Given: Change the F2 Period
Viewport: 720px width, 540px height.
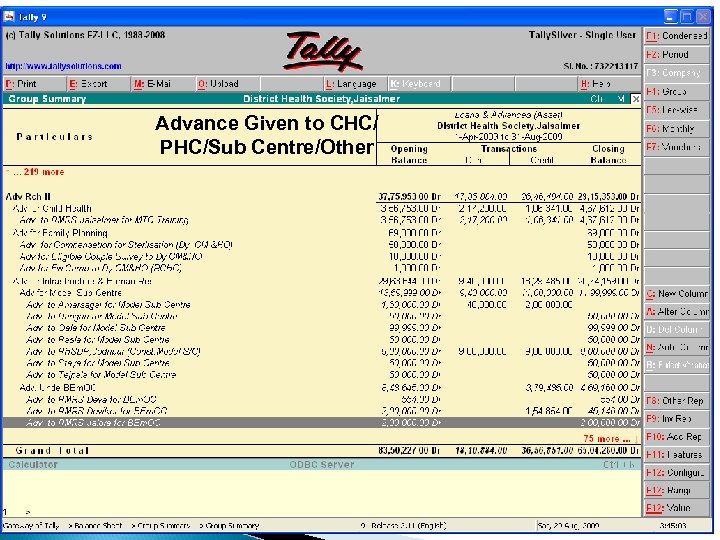Looking at the screenshot, I should point(676,55).
